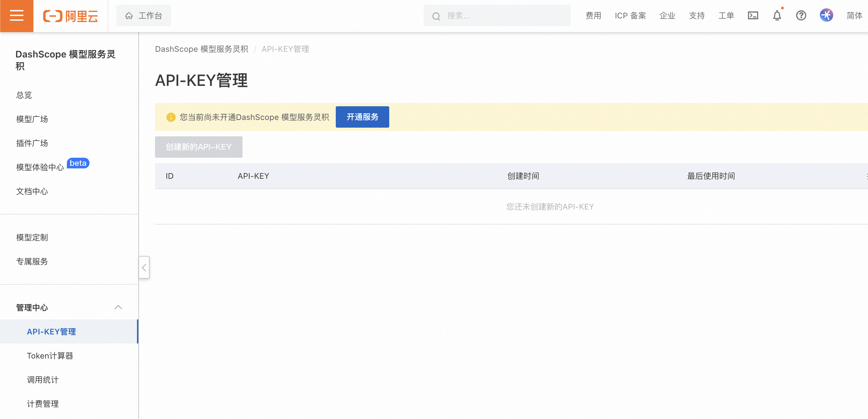
Task: Collapse the left sidebar with the arrow
Action: [144, 267]
